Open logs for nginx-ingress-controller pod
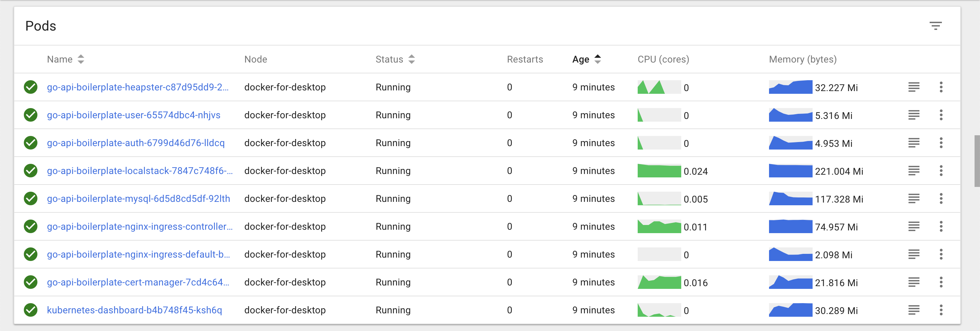The image size is (980, 331). (x=913, y=226)
